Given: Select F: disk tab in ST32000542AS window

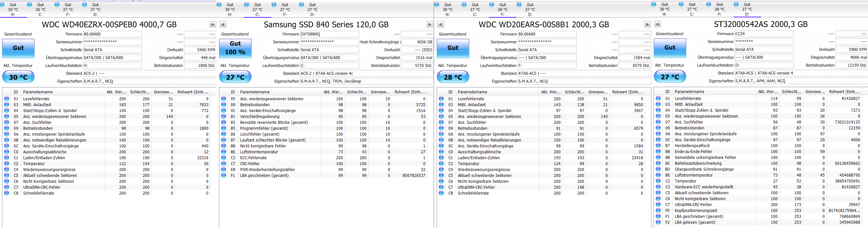Looking at the screenshot, I should 720,9.
